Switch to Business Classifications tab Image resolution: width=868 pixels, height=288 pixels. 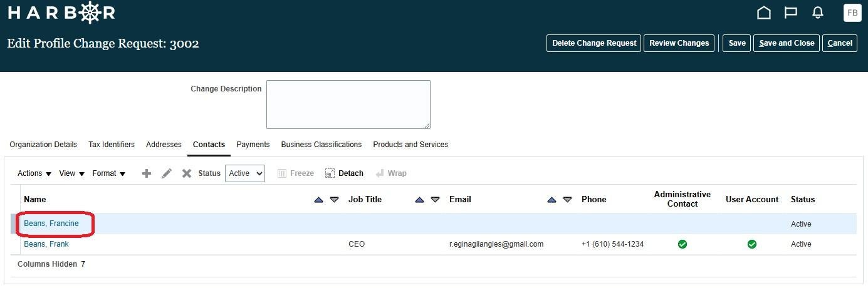[x=322, y=145]
